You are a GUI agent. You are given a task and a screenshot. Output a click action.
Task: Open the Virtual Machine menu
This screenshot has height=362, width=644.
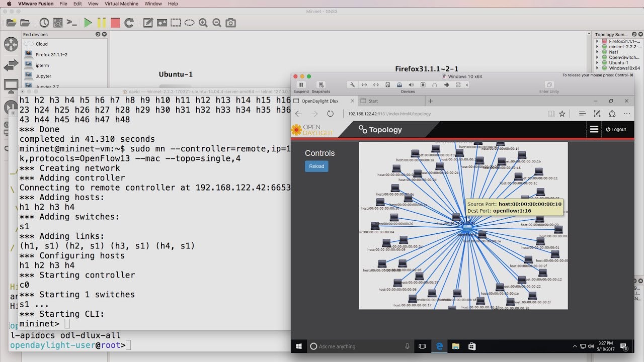pyautogui.click(x=121, y=4)
